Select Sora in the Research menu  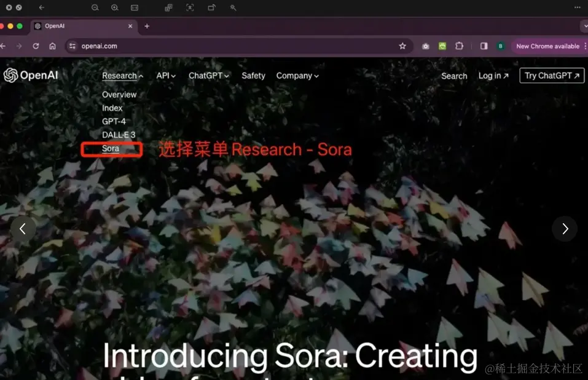click(111, 149)
